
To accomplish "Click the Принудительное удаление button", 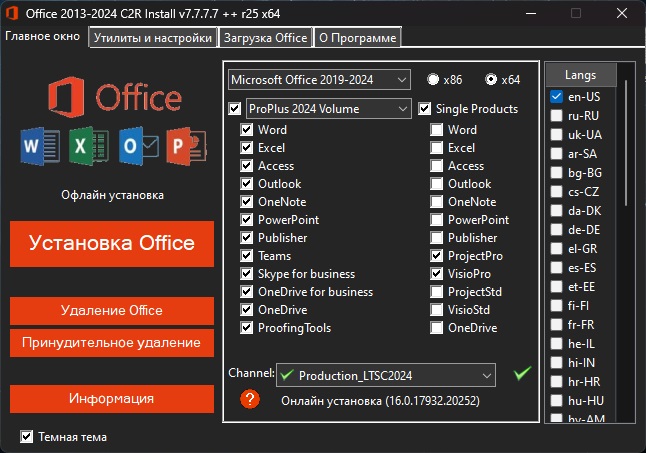I will pyautogui.click(x=112, y=343).
